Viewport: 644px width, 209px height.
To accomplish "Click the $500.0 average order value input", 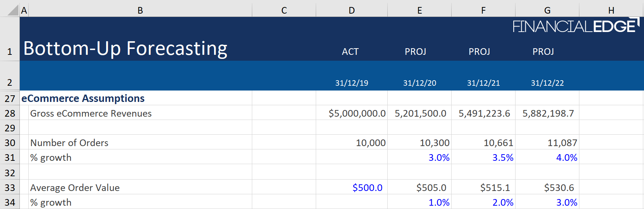I will [x=367, y=188].
